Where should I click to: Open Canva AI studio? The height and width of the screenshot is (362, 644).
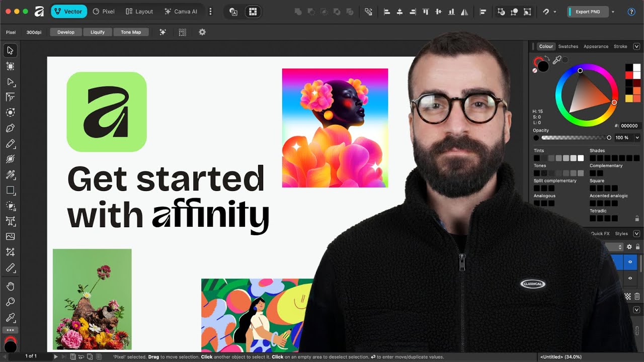pyautogui.click(x=181, y=12)
